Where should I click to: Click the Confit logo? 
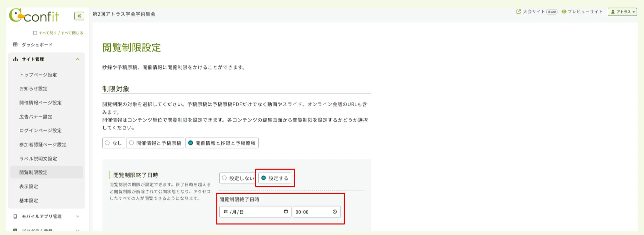pyautogui.click(x=34, y=15)
